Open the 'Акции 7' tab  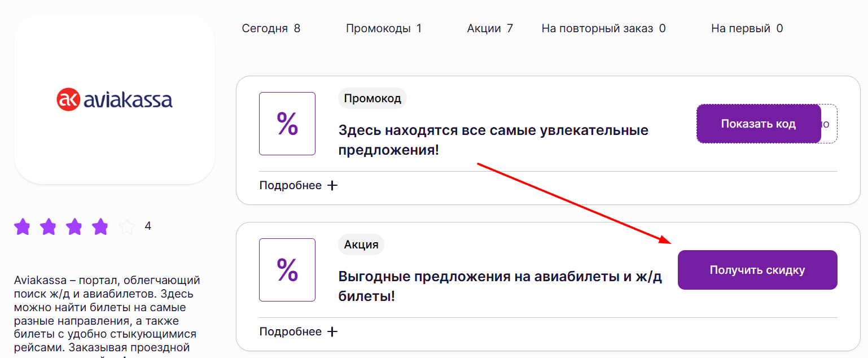(x=489, y=28)
